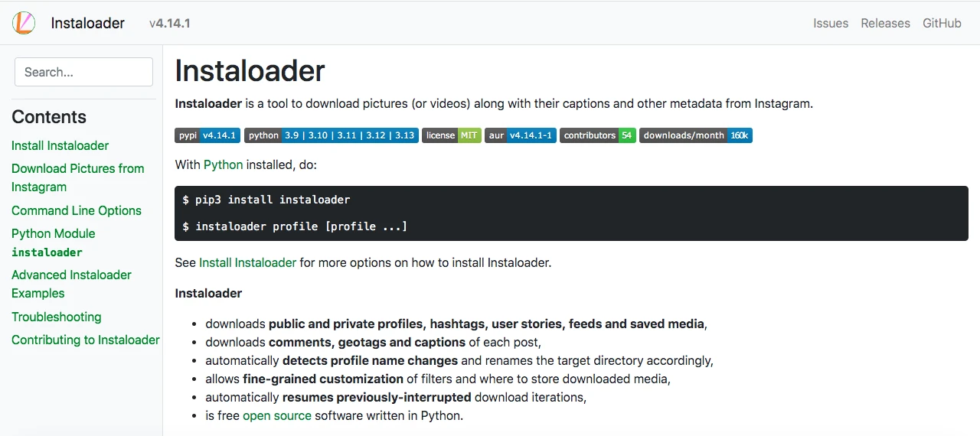
Task: Open Command Line Options in sidebar
Action: coord(77,210)
